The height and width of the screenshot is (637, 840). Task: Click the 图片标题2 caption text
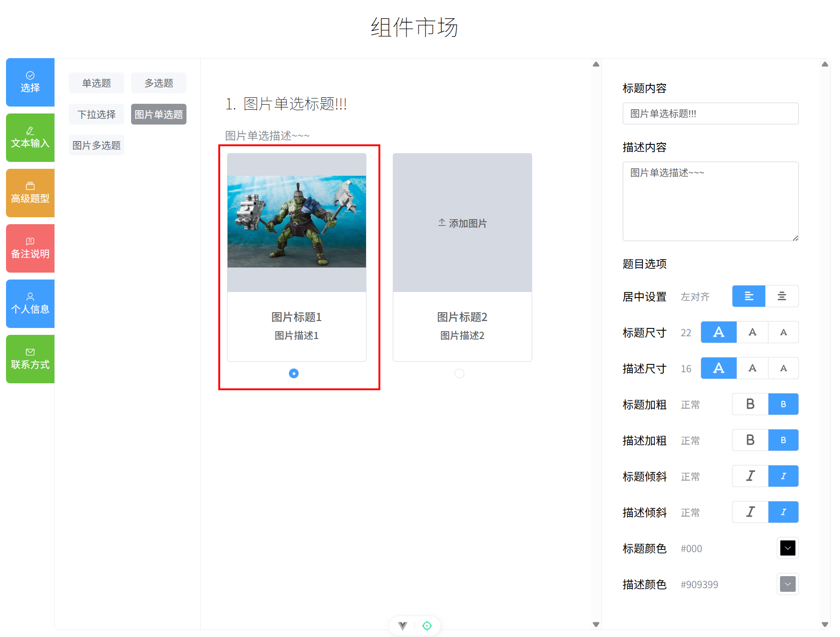pyautogui.click(x=462, y=317)
